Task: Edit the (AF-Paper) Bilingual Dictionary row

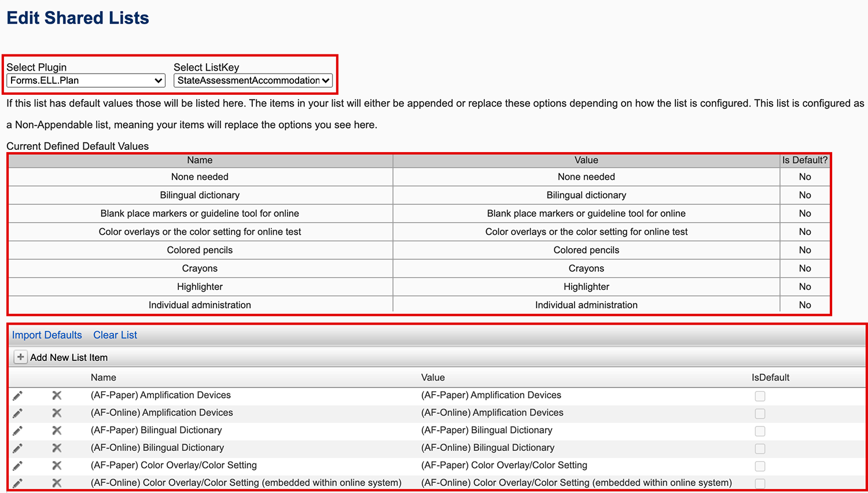Action: (x=18, y=431)
